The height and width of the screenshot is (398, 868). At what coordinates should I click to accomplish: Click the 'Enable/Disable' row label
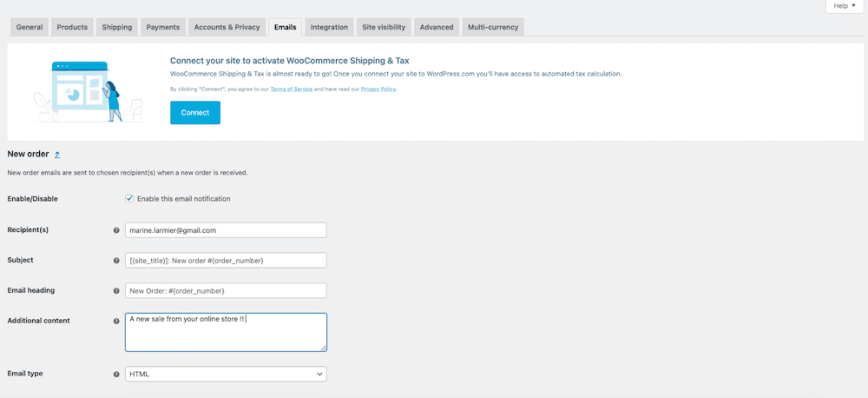pyautogui.click(x=32, y=198)
